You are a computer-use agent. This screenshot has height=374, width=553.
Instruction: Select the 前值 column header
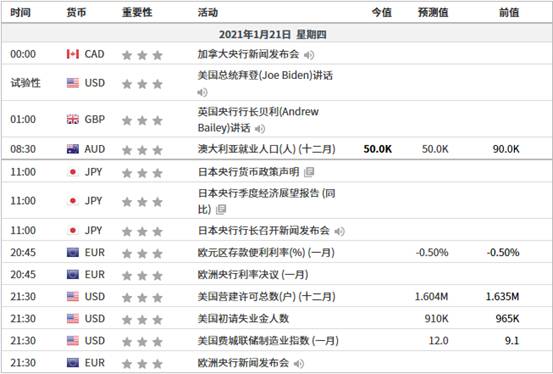coord(509,13)
